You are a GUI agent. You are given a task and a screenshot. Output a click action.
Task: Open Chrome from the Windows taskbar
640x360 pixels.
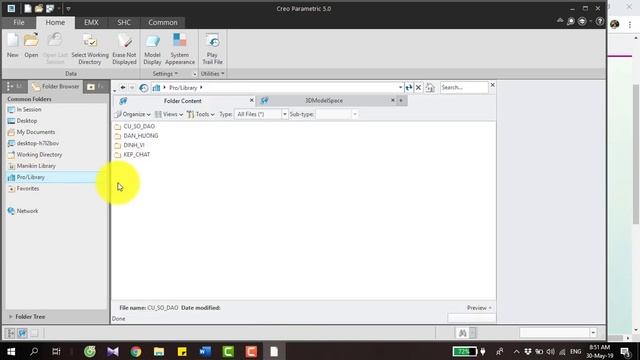[136, 351]
